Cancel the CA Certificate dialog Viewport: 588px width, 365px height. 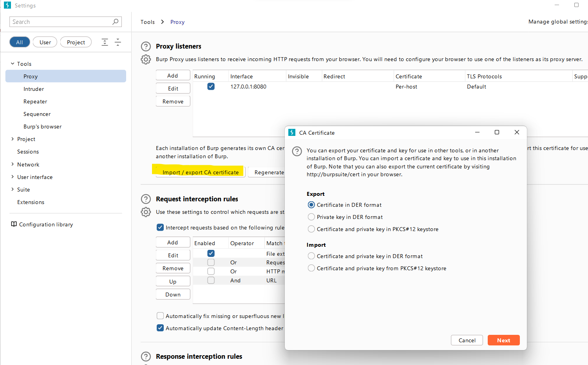coord(467,340)
